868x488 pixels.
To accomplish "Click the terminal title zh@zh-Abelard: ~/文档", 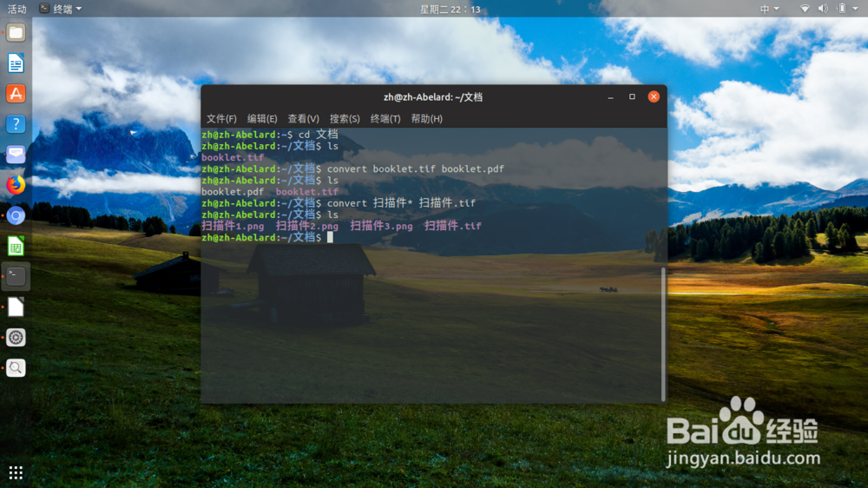I will [x=433, y=97].
